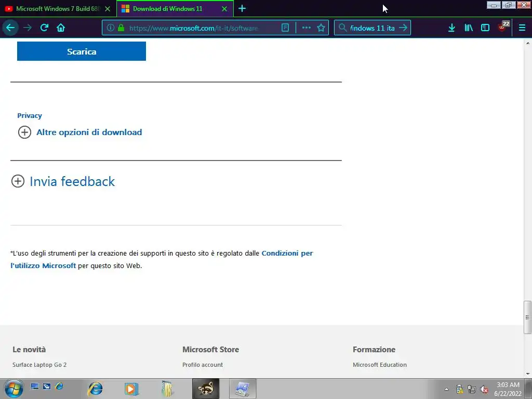Toggle reader view in address bar
532x399 pixels.
285,28
